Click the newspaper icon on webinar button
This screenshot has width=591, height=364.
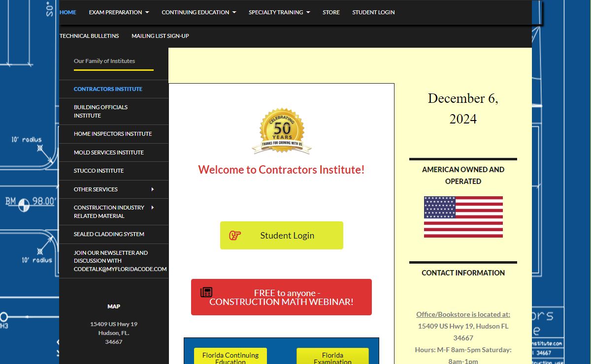(x=206, y=292)
